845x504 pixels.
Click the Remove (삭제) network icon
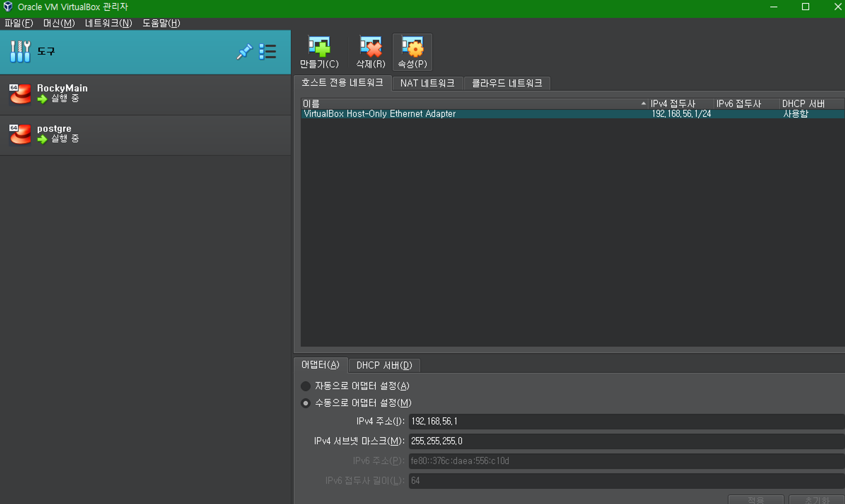pos(371,47)
